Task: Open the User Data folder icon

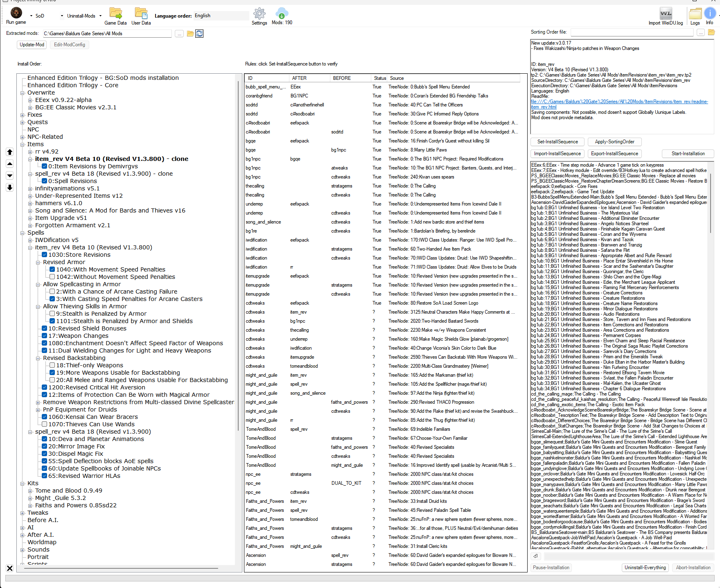Action: [x=141, y=13]
